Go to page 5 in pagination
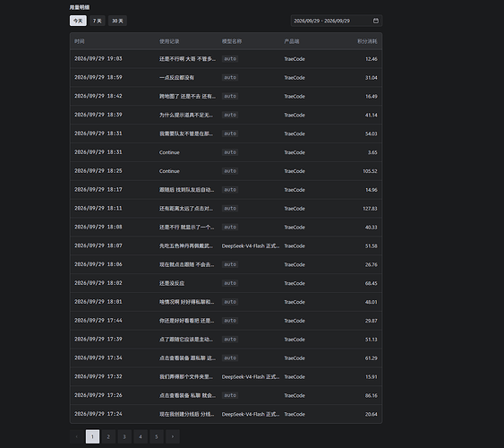504x448 pixels. [157, 436]
